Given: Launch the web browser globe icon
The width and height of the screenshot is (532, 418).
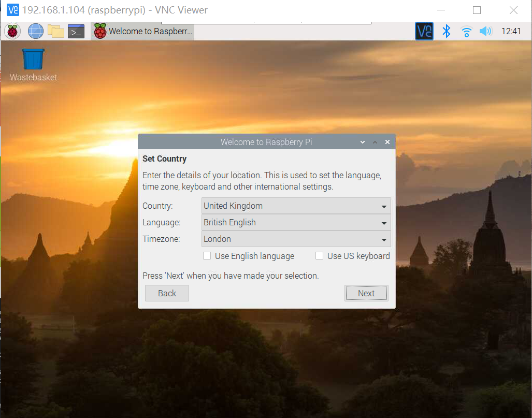Looking at the screenshot, I should click(36, 32).
